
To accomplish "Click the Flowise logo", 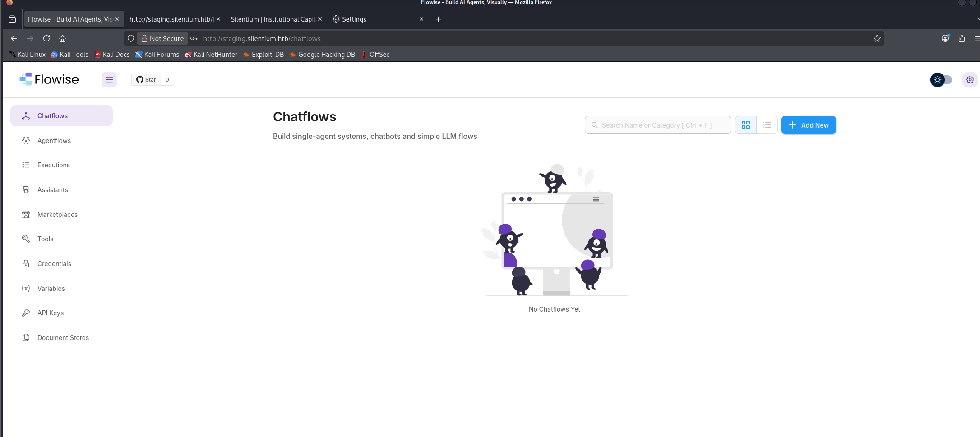I will coord(49,79).
